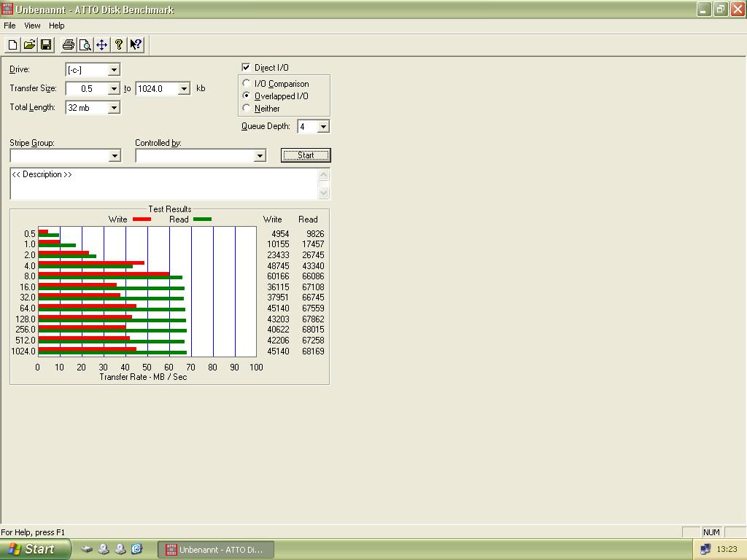Image resolution: width=747 pixels, height=560 pixels.
Task: Click the 1024.0 row label in chart
Action: pos(23,351)
